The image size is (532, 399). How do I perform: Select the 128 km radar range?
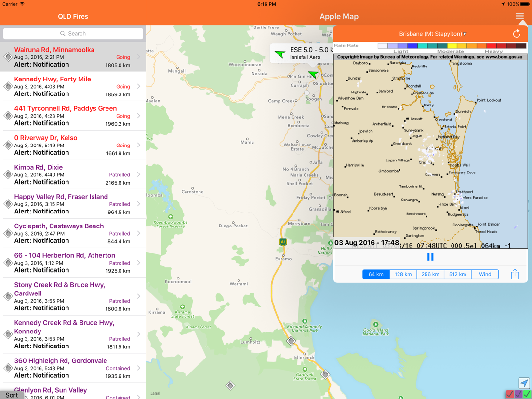point(403,274)
